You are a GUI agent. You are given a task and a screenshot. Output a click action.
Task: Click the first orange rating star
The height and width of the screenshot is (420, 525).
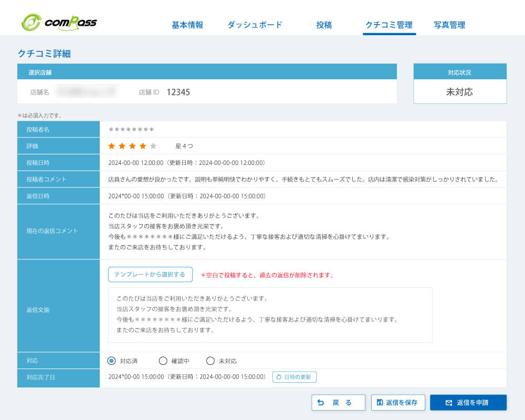[x=111, y=146]
